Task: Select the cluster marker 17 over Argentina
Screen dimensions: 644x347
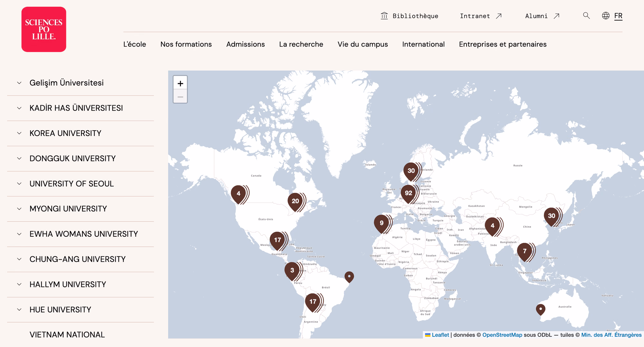Action: (x=313, y=302)
